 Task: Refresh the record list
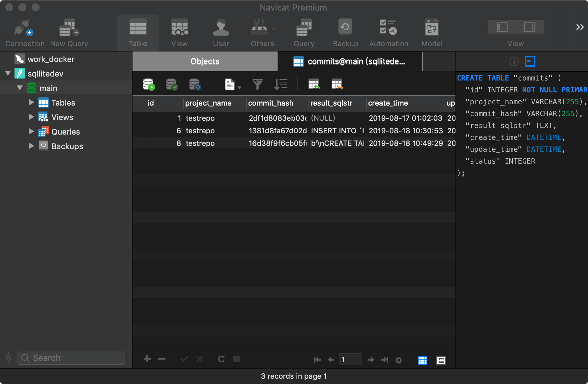point(221,359)
